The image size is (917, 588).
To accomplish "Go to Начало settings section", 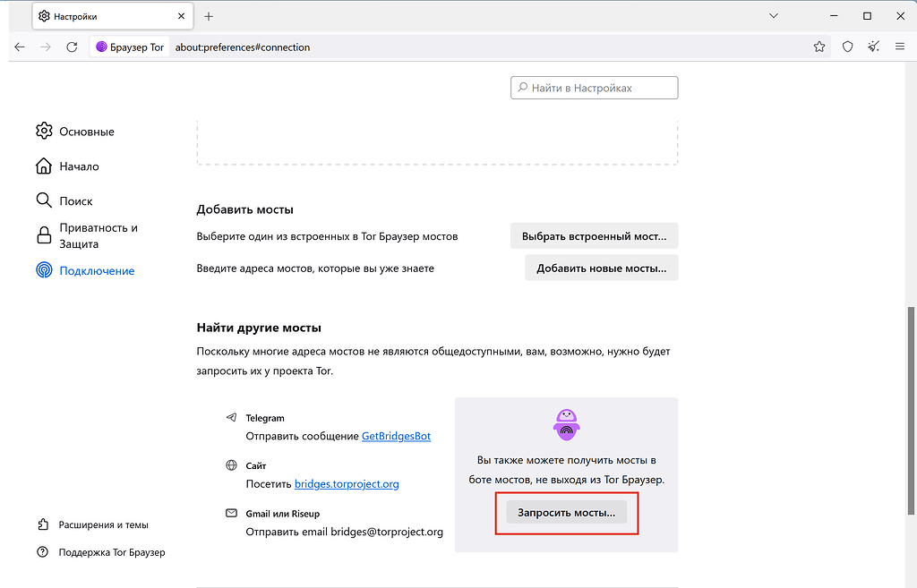I will coord(79,166).
